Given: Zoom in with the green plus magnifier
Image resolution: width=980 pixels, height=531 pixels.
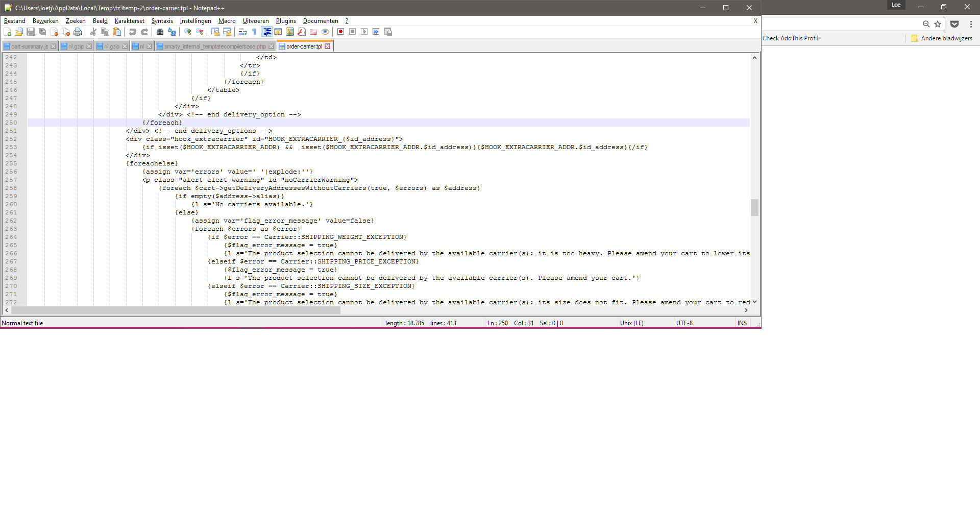Looking at the screenshot, I should [188, 32].
